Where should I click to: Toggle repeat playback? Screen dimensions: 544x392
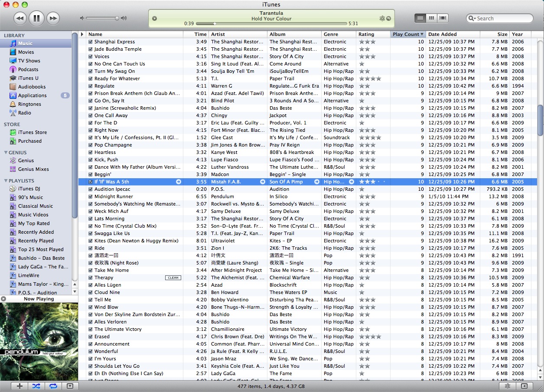pyautogui.click(x=53, y=386)
